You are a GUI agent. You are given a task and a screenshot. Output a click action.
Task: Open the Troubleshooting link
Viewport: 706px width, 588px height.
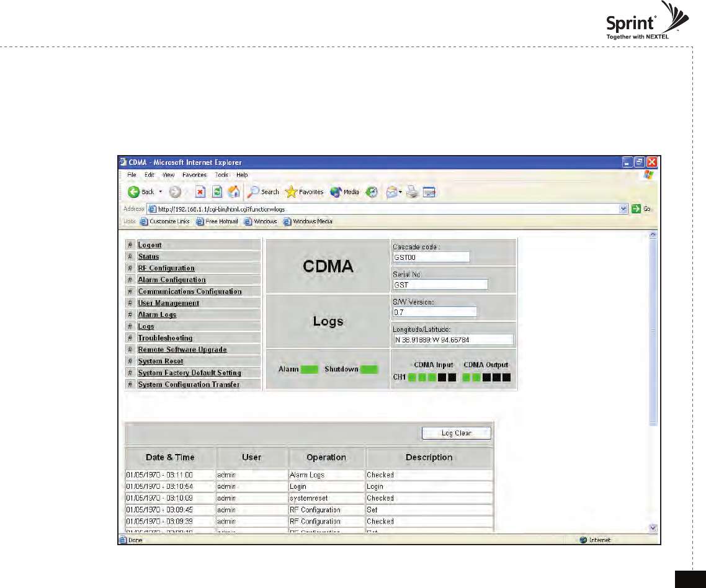165,338
